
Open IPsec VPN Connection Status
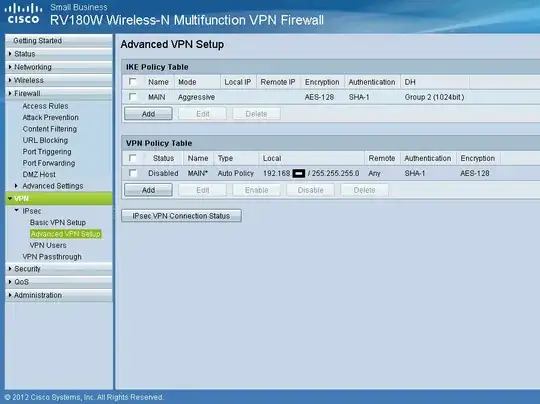[x=181, y=216]
